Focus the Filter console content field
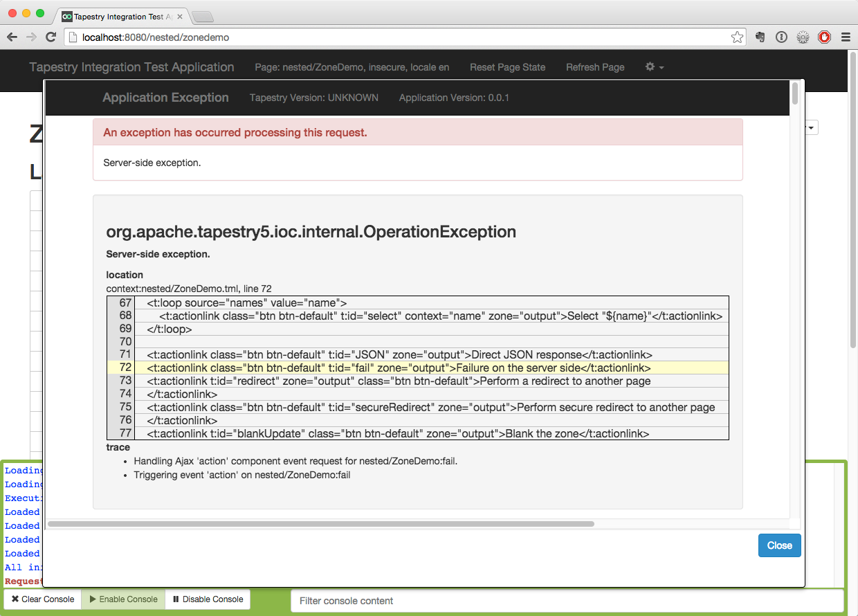 566,601
